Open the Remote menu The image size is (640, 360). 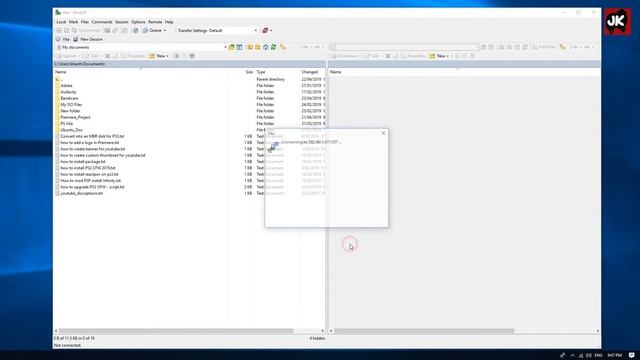click(x=155, y=22)
